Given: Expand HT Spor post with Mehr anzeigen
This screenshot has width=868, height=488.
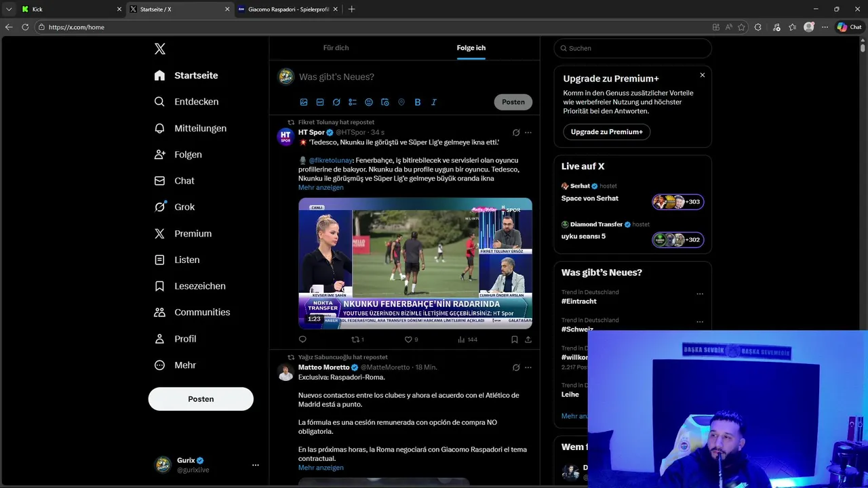Looking at the screenshot, I should (321, 188).
